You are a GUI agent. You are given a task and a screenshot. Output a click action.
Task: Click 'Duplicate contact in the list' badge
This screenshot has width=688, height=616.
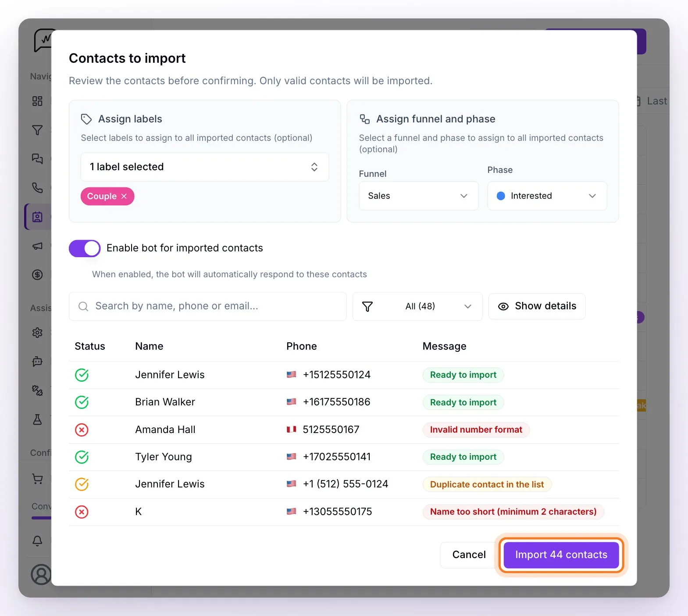click(x=487, y=484)
